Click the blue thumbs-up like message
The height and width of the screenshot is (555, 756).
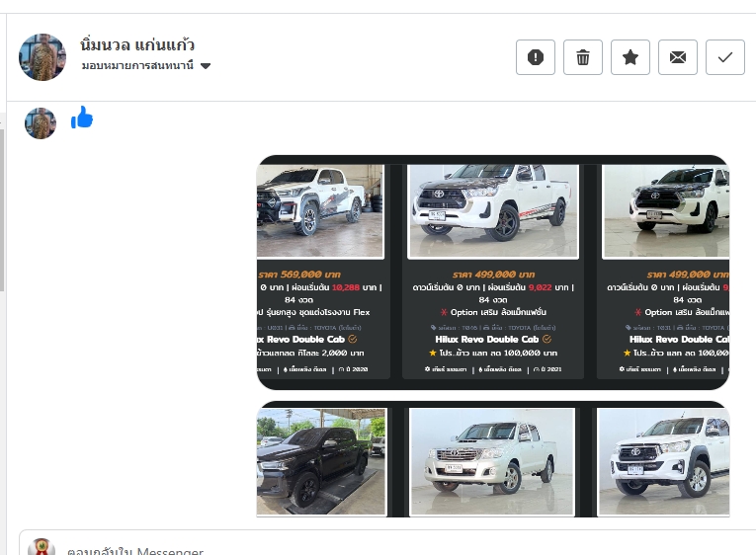[x=81, y=118]
